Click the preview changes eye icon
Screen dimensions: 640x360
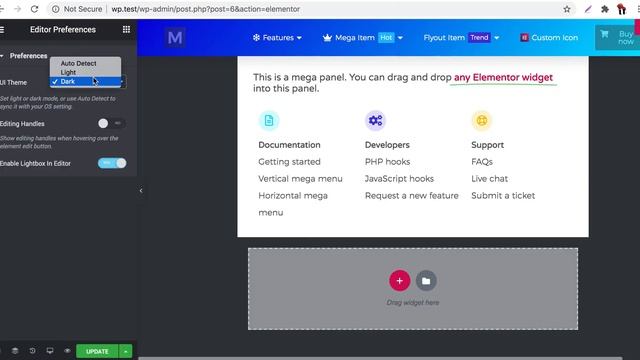pyautogui.click(x=67, y=351)
